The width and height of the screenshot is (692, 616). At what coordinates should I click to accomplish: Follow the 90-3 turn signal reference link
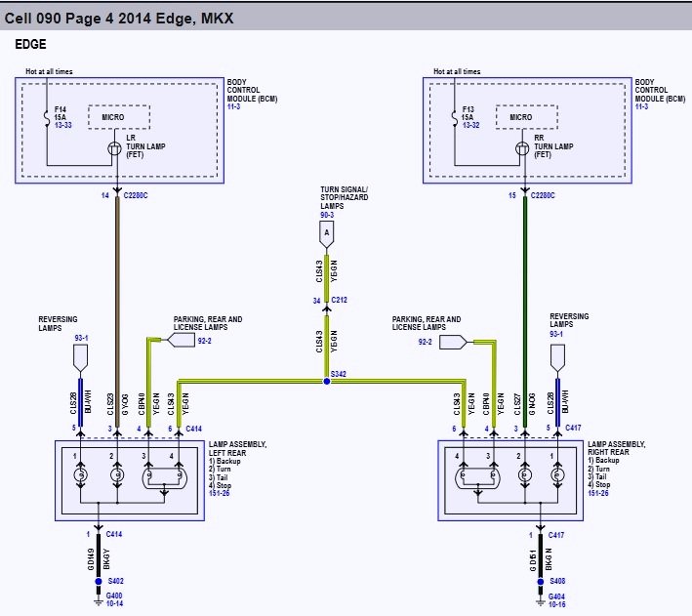(x=327, y=215)
